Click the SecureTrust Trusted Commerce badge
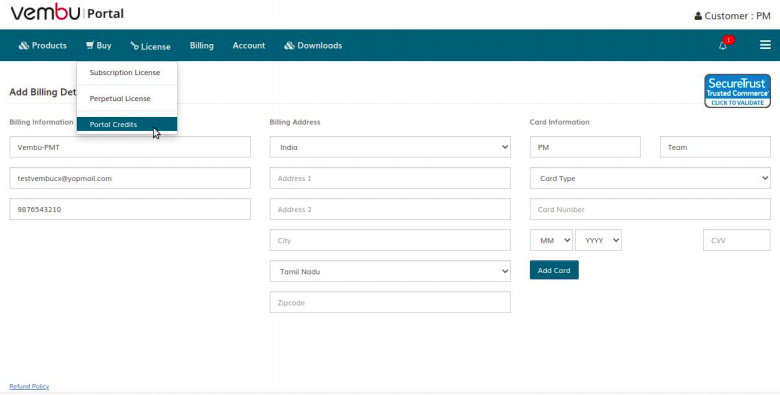780x395 pixels. pos(737,91)
